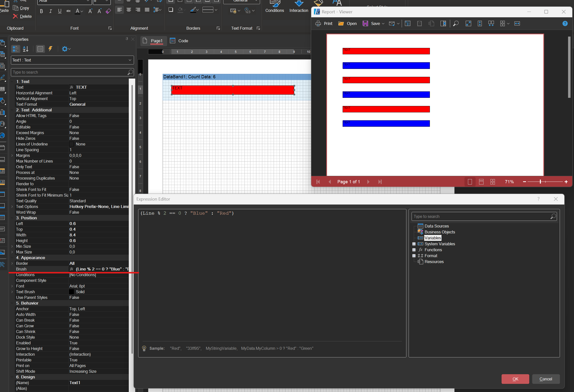Viewport: 574px width, 392px height.
Task: Click the two pages zoom icon in Viewer
Action: click(x=491, y=23)
